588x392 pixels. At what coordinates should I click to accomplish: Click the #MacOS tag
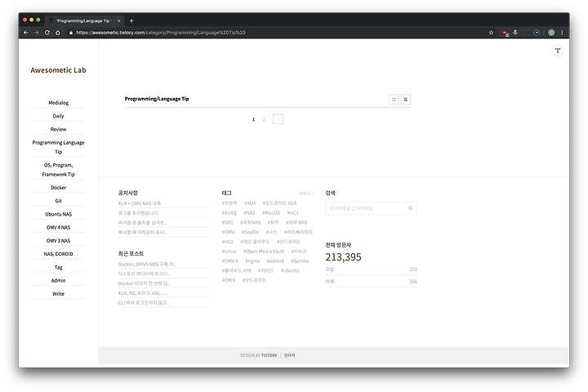tap(271, 212)
